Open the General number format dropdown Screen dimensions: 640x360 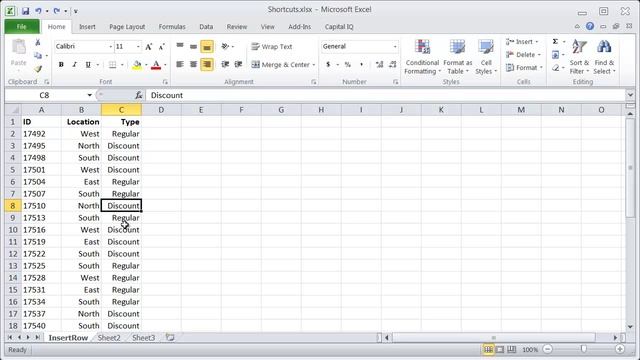pos(395,47)
